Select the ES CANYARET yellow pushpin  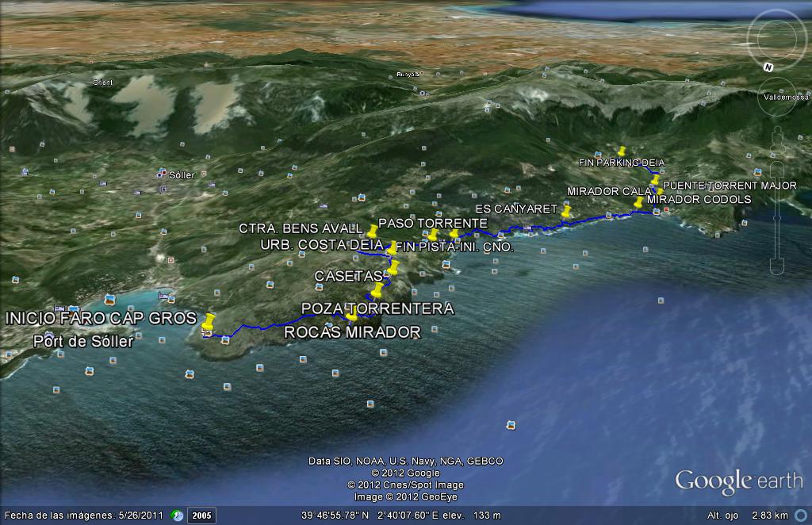coord(565,211)
